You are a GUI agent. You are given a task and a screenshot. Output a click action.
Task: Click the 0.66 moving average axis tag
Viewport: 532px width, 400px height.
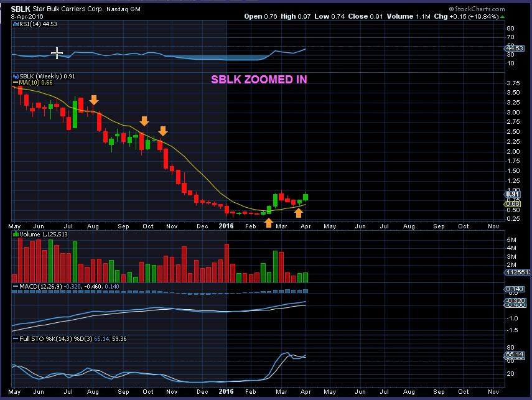click(x=513, y=204)
